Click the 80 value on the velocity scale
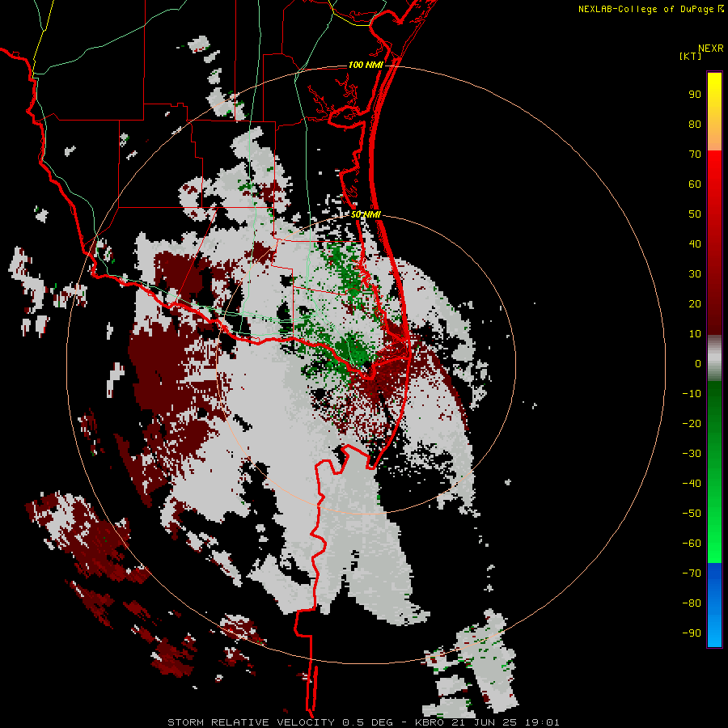 (695, 125)
